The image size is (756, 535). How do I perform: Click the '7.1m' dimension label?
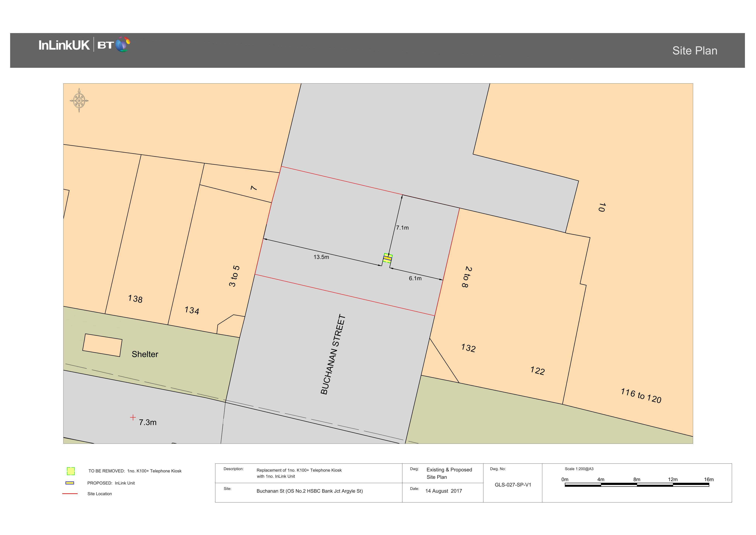402,228
